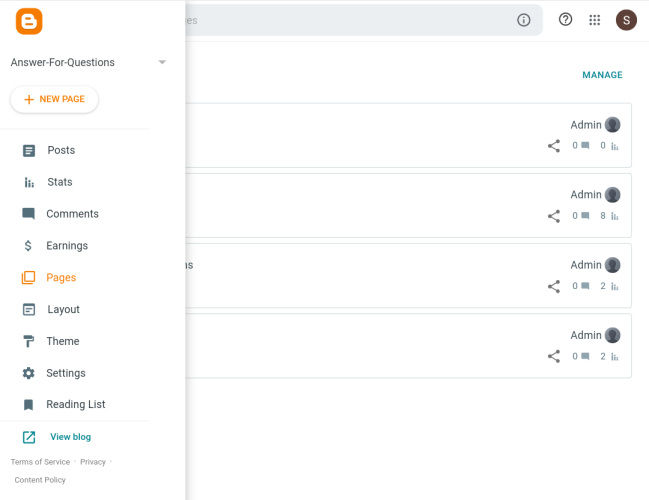Click the search bar info icon
The height and width of the screenshot is (500, 649).
(x=523, y=20)
